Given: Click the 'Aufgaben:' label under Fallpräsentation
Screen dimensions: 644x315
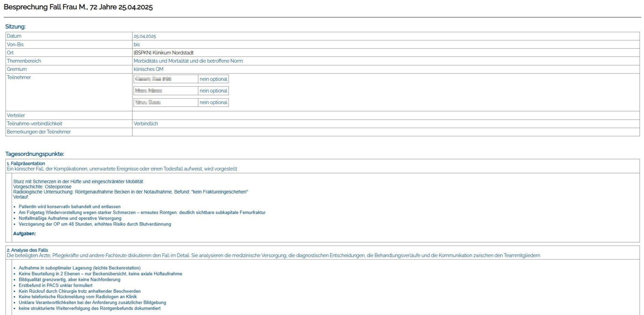Looking at the screenshot, I should [25, 234].
